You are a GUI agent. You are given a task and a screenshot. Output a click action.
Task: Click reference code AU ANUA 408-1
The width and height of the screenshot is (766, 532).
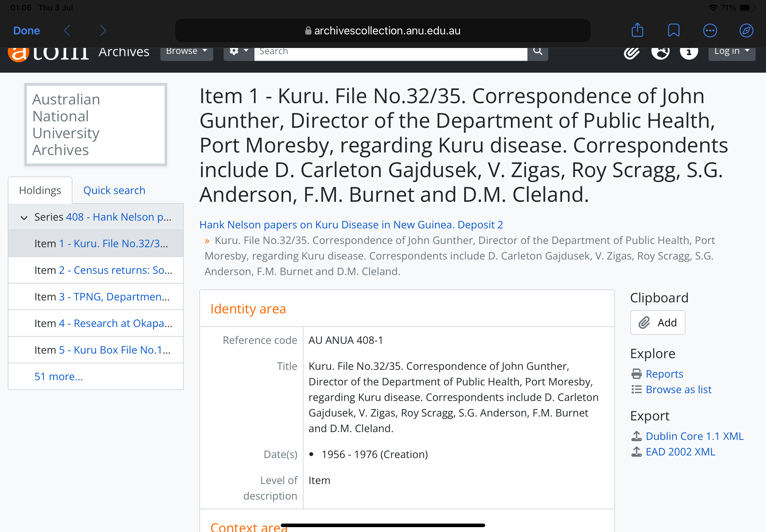pos(345,340)
